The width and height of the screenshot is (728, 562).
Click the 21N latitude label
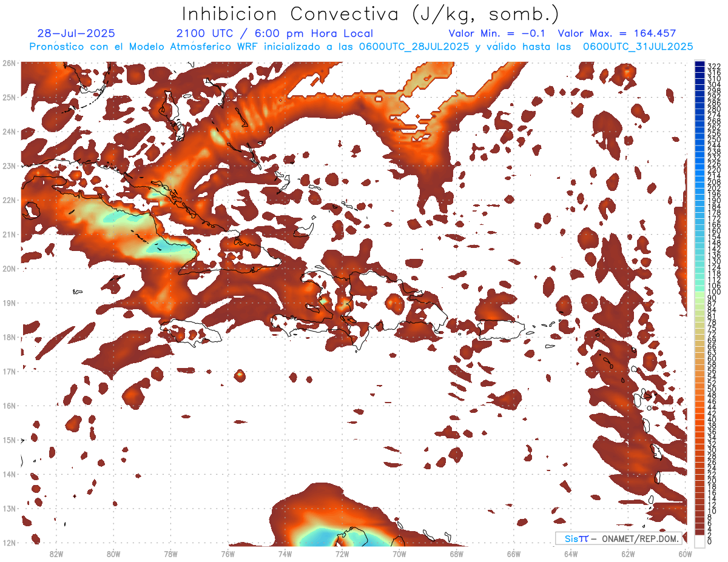coord(9,234)
